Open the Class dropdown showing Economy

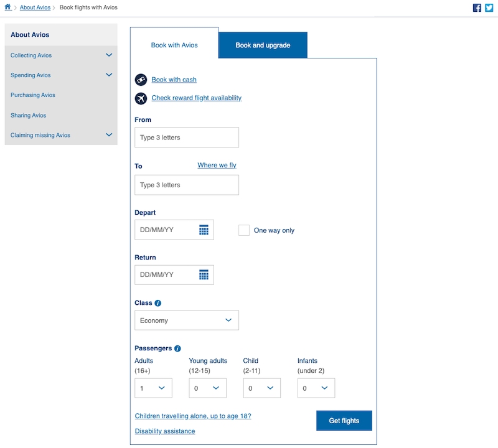point(187,320)
